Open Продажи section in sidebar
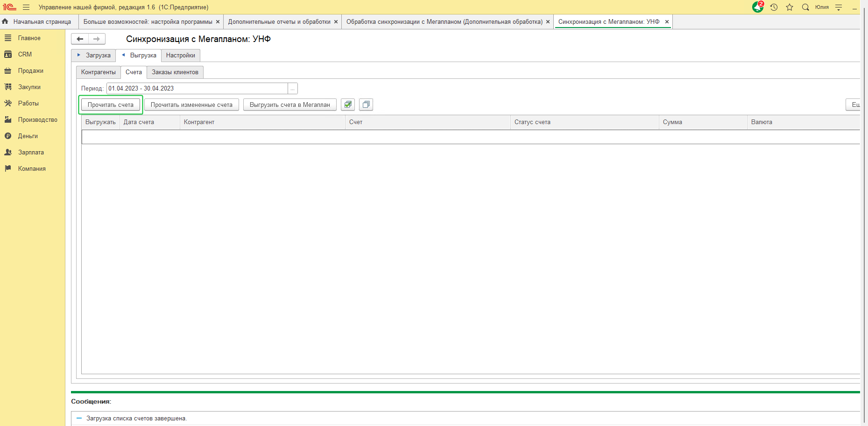The image size is (868, 426). coord(30,70)
